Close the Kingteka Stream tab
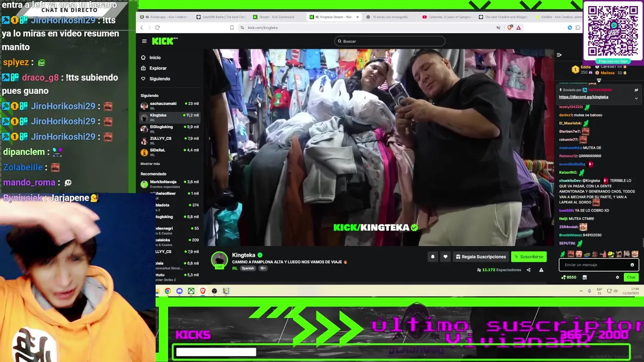The image size is (644, 362). click(358, 17)
